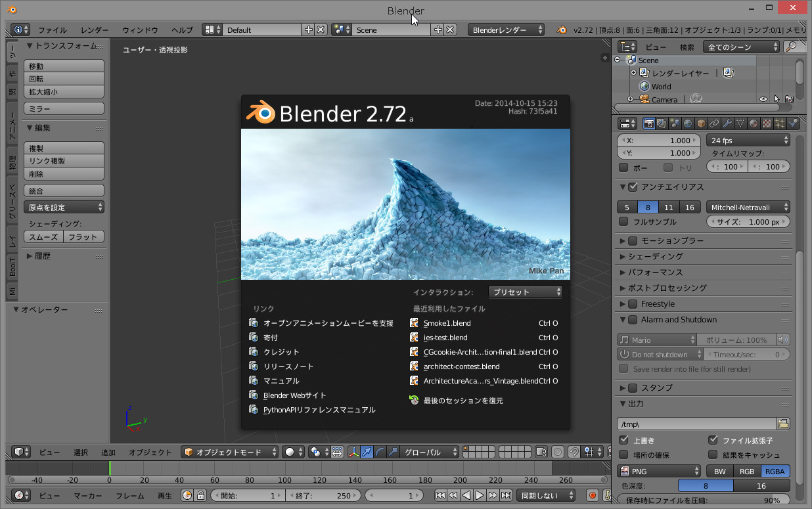Viewport: 812px width, 509px height.
Task: Click the 移動 translate button
Action: click(x=64, y=66)
